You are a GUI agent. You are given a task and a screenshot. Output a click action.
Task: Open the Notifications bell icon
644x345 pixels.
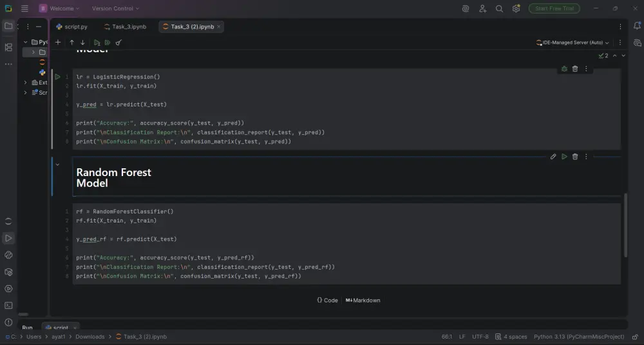pos(637,26)
